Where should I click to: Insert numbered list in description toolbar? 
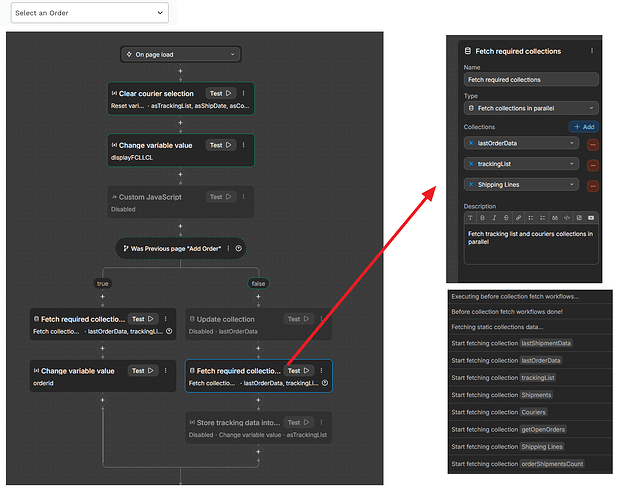[x=543, y=218]
